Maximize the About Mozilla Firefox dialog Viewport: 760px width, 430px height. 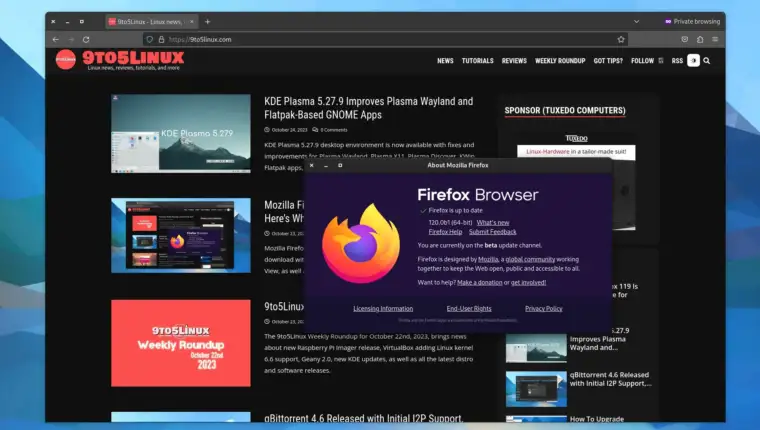[x=340, y=165]
